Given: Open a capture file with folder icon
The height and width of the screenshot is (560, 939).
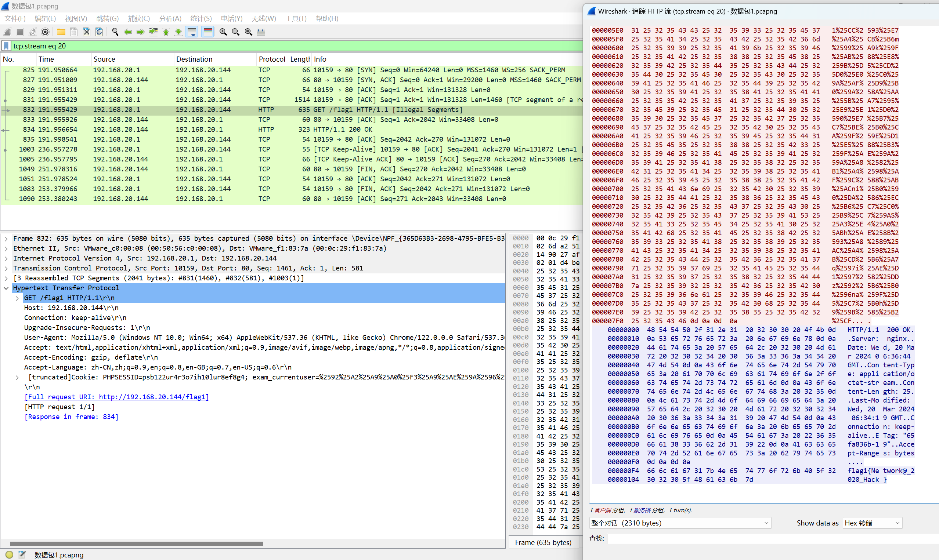Looking at the screenshot, I should click(61, 32).
